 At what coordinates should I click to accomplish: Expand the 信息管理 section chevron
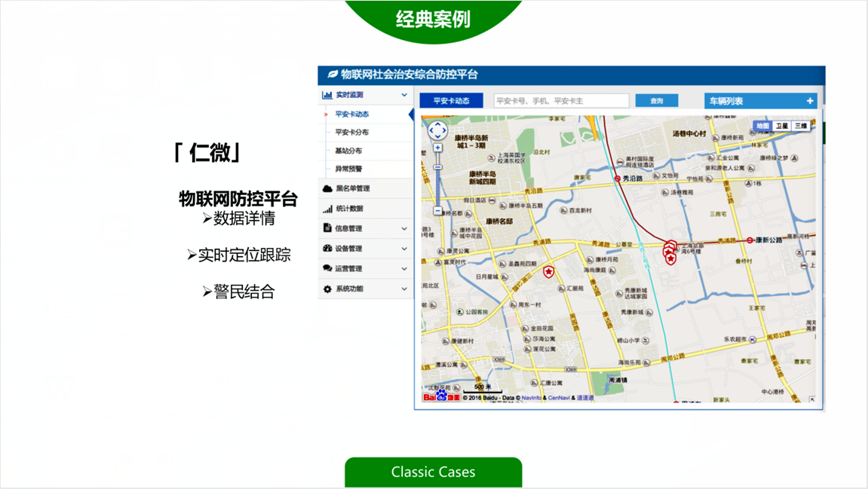click(x=404, y=228)
